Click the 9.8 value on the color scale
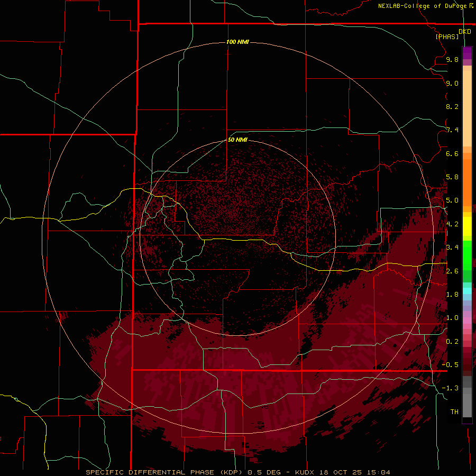The image size is (476, 476). (452, 59)
